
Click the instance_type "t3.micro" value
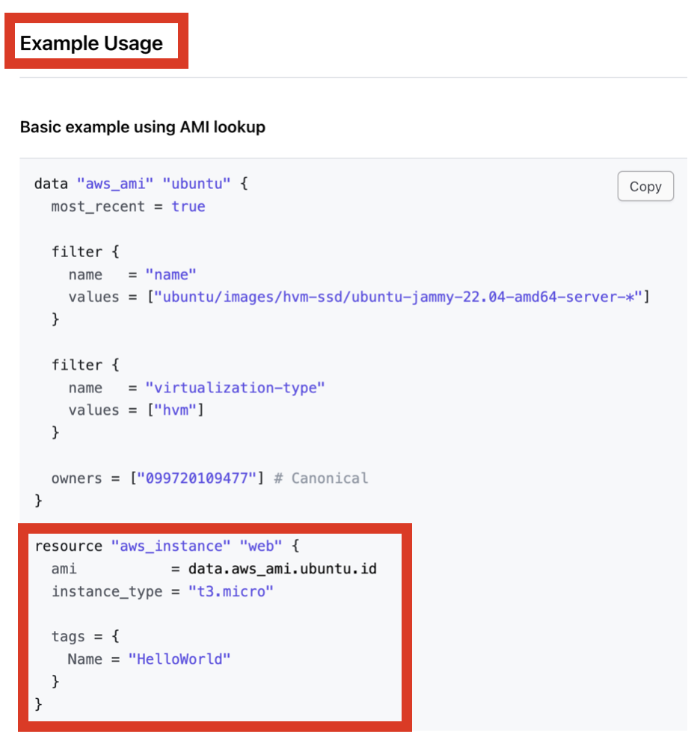point(230,591)
